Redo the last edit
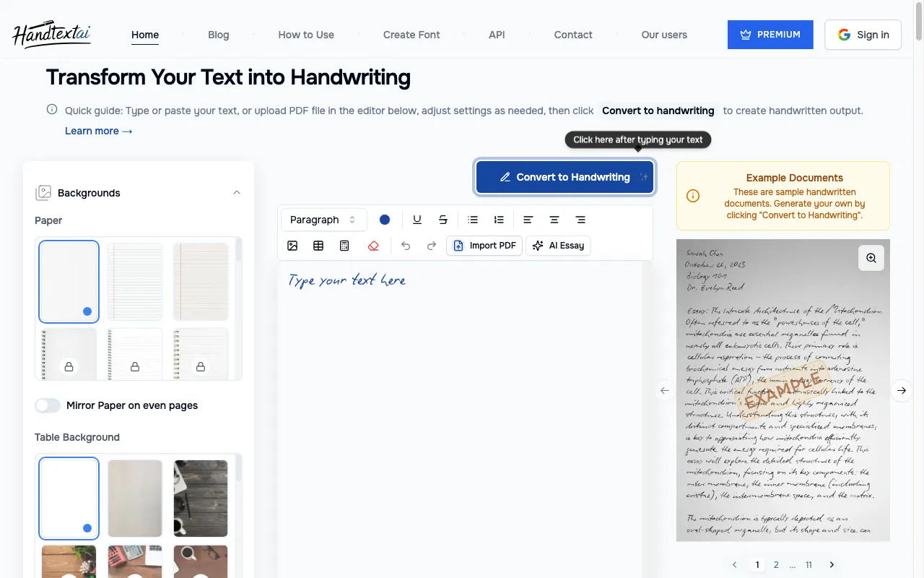 [x=432, y=246]
